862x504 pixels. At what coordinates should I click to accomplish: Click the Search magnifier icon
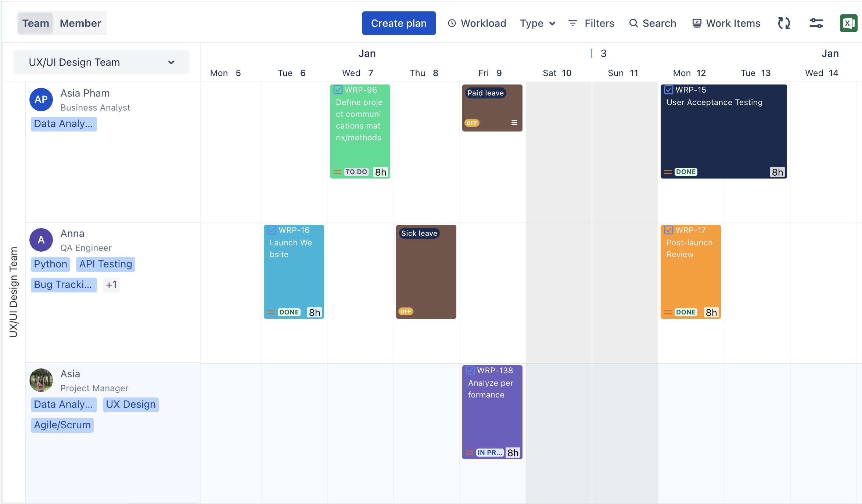coord(633,23)
